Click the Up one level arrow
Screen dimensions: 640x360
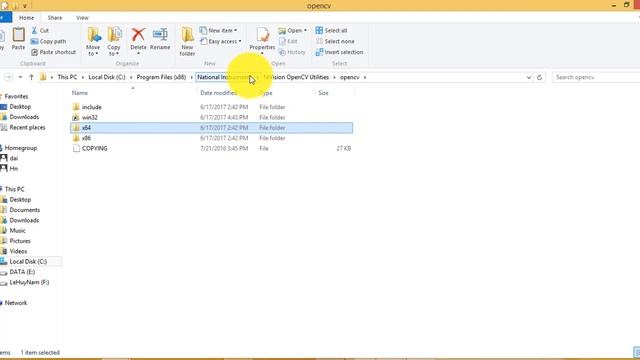31,77
